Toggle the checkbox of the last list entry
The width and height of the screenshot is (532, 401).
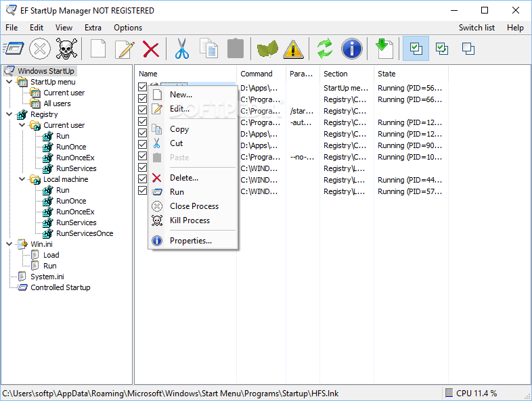click(143, 191)
